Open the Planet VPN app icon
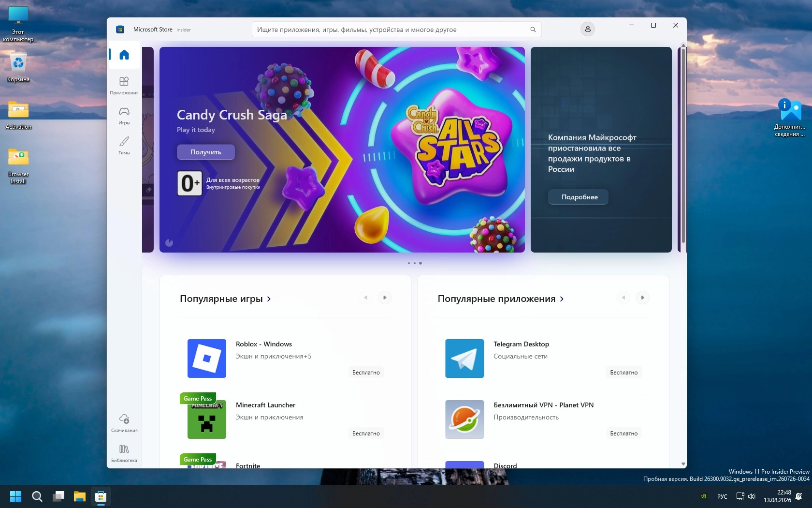 (464, 419)
